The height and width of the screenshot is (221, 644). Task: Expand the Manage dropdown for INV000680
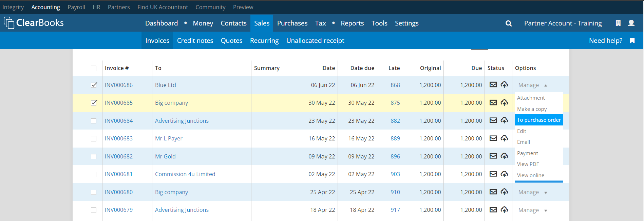532,192
